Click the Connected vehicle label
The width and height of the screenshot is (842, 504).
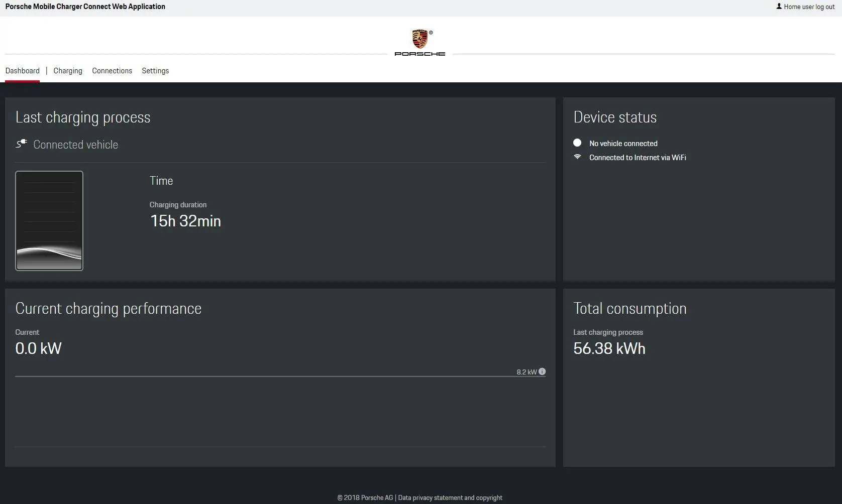point(76,145)
